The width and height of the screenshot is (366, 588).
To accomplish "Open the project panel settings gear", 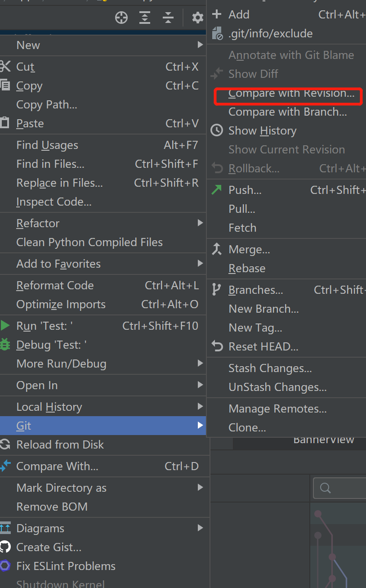I will (x=197, y=18).
